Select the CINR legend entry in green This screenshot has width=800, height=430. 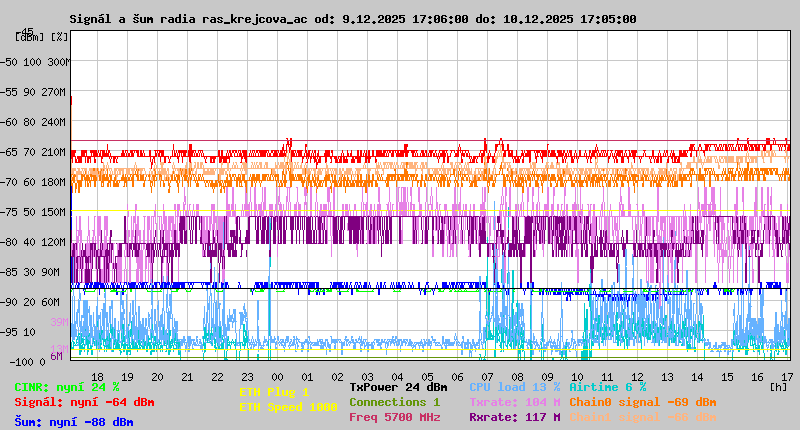(67, 386)
